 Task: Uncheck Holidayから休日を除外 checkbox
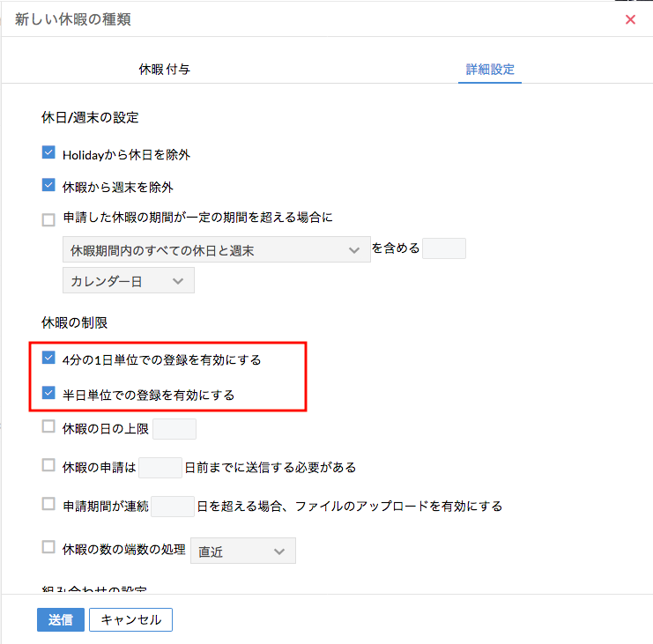point(48,153)
